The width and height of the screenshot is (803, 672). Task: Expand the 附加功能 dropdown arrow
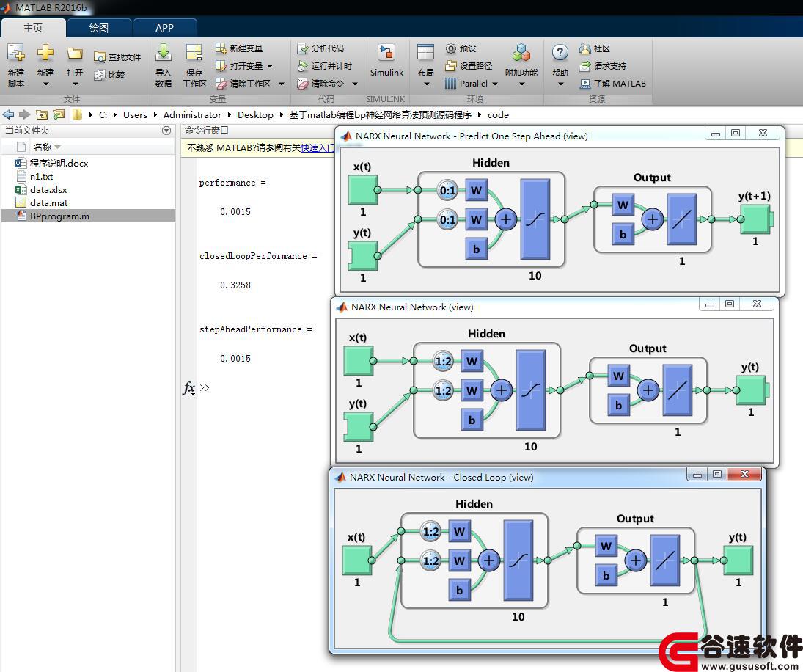521,84
